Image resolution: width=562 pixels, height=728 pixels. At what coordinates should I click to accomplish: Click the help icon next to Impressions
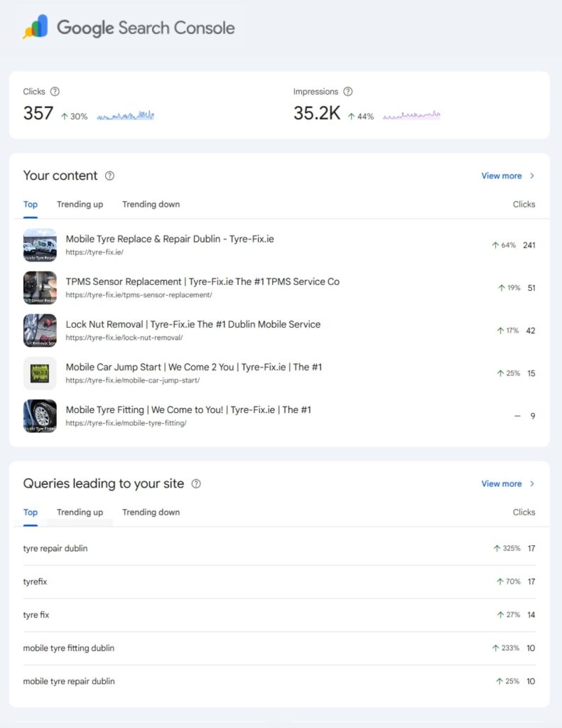click(348, 92)
